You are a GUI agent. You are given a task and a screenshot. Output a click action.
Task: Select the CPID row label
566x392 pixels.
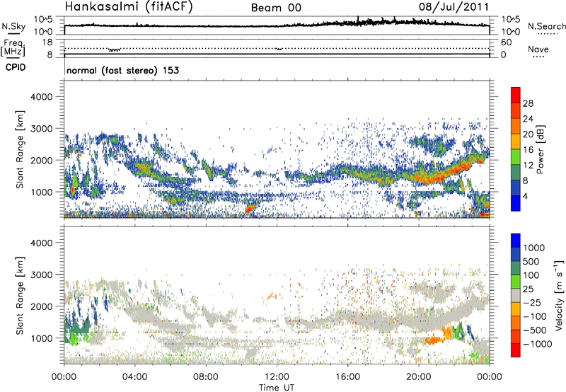coord(16,67)
